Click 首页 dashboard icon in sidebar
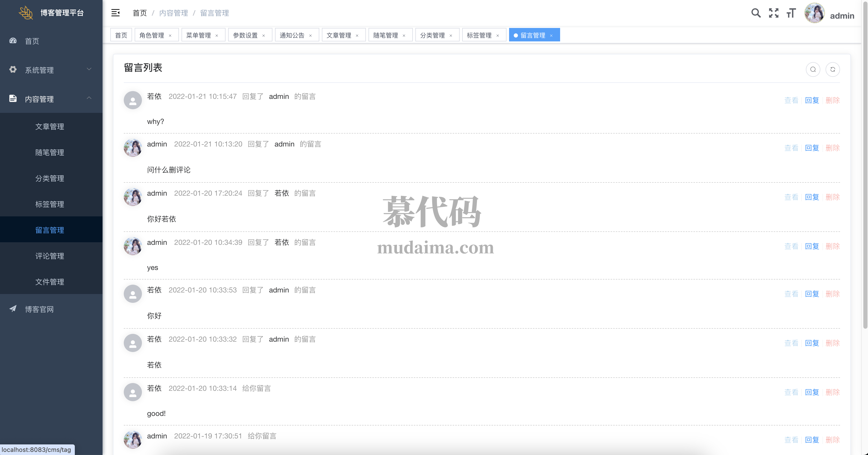The height and width of the screenshot is (455, 868). [x=13, y=41]
